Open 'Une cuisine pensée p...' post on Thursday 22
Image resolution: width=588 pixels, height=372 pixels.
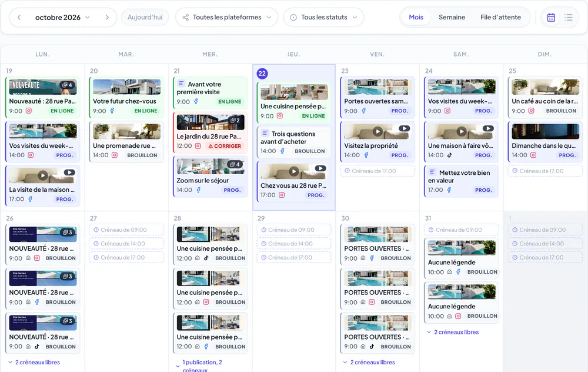pos(294,102)
